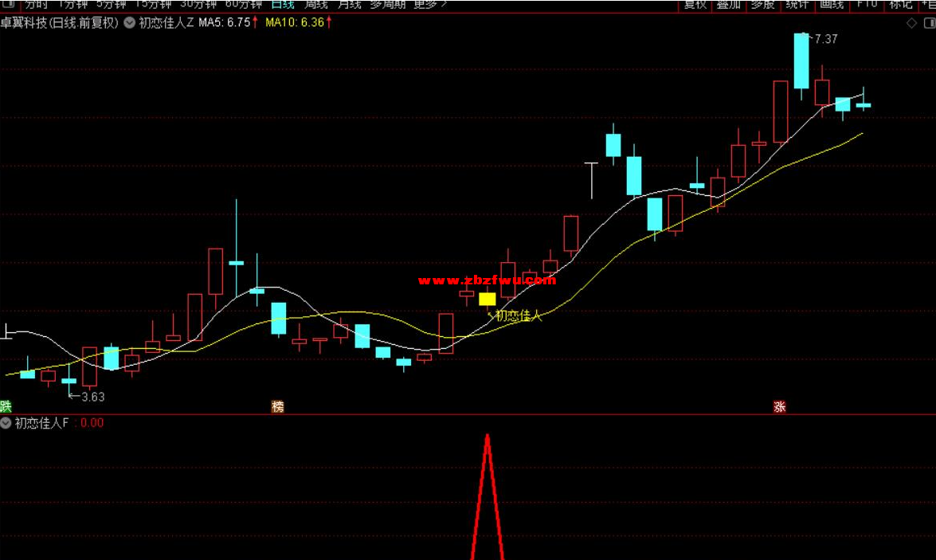Click the 叠加 overlay button
936x560 pixels.
(728, 4)
